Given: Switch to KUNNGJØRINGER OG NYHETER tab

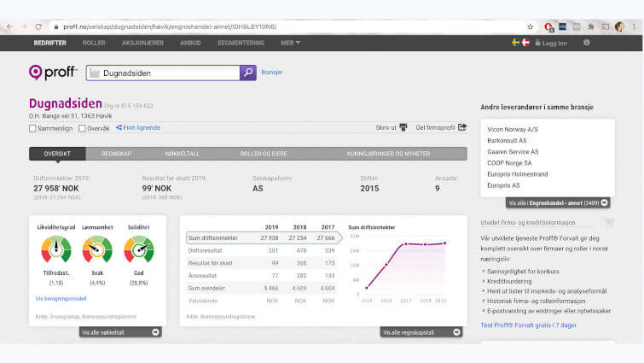Looking at the screenshot, I should (x=388, y=154).
